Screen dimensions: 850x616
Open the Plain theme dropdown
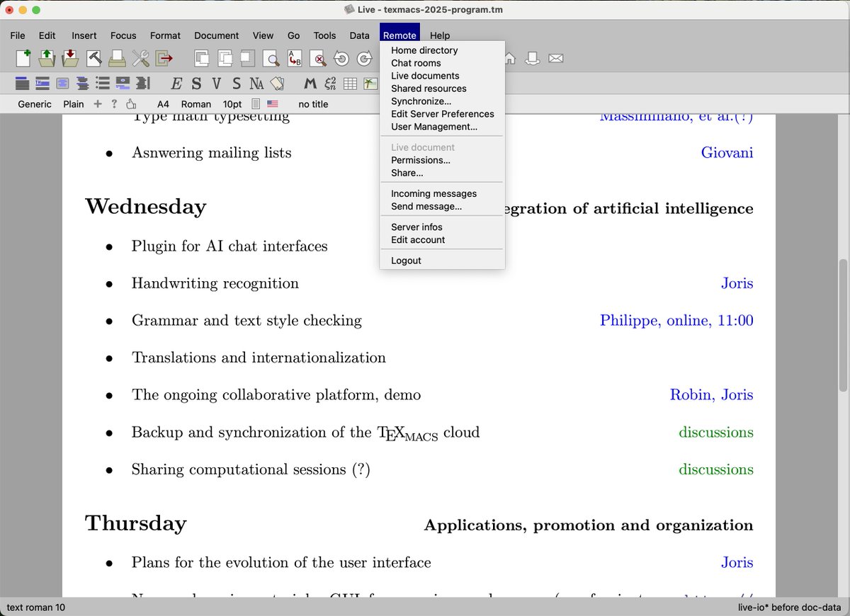pos(74,104)
